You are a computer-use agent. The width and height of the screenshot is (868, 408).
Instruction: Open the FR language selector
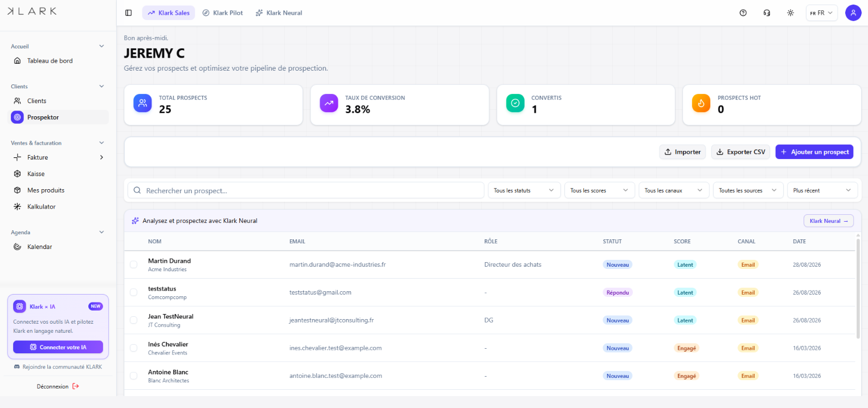click(822, 13)
